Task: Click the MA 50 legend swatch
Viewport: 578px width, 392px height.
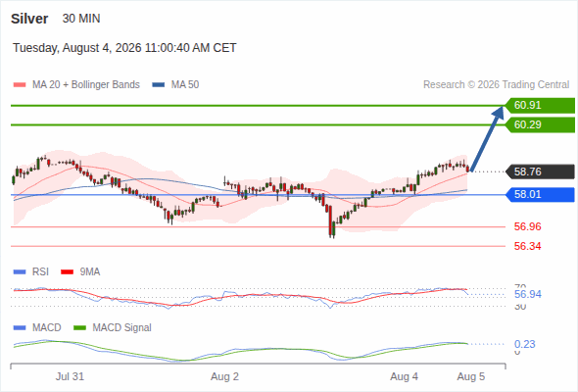Action: click(159, 85)
